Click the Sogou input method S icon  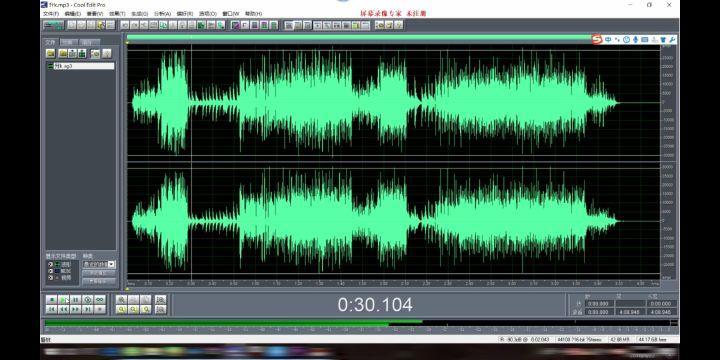[596, 40]
